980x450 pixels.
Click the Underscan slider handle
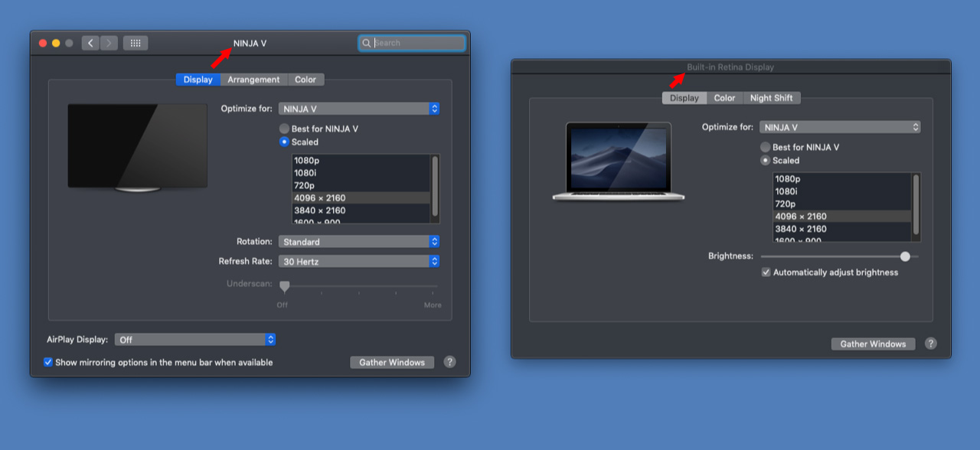click(x=284, y=286)
